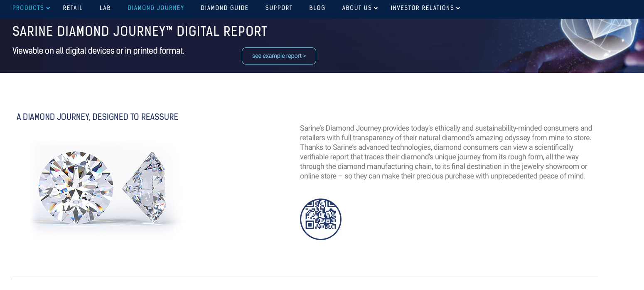
Task: Open the Diamond Guide page
Action: (x=225, y=8)
